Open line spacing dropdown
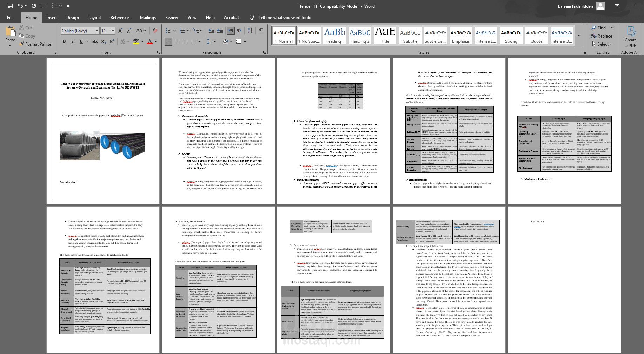This screenshot has width=644, height=354. click(x=212, y=41)
